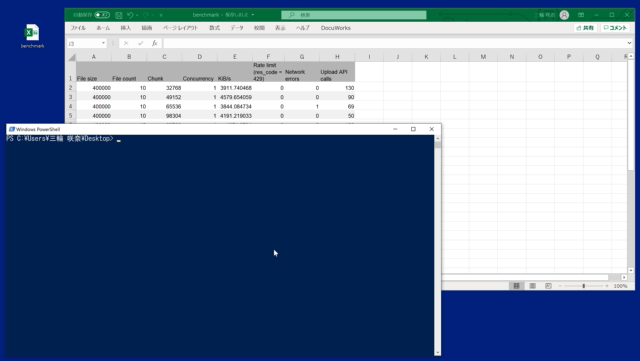Click the 共有 share button
The width and height of the screenshot is (640, 361).
(585, 28)
